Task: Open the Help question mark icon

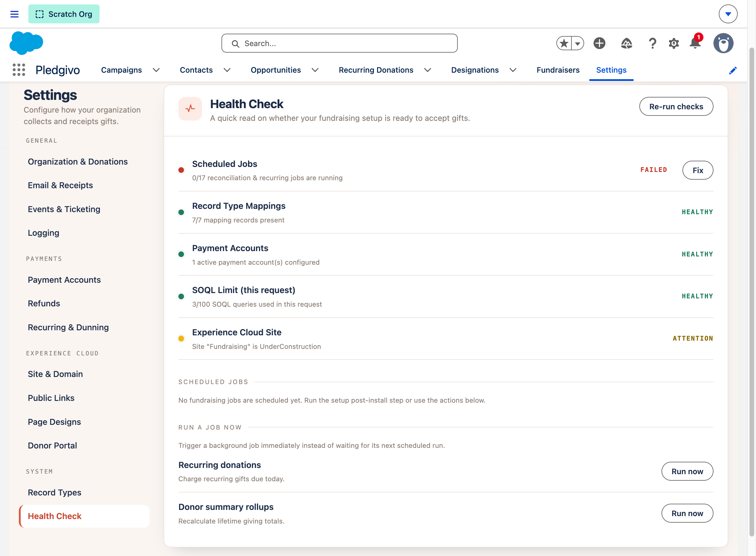Action: point(652,43)
